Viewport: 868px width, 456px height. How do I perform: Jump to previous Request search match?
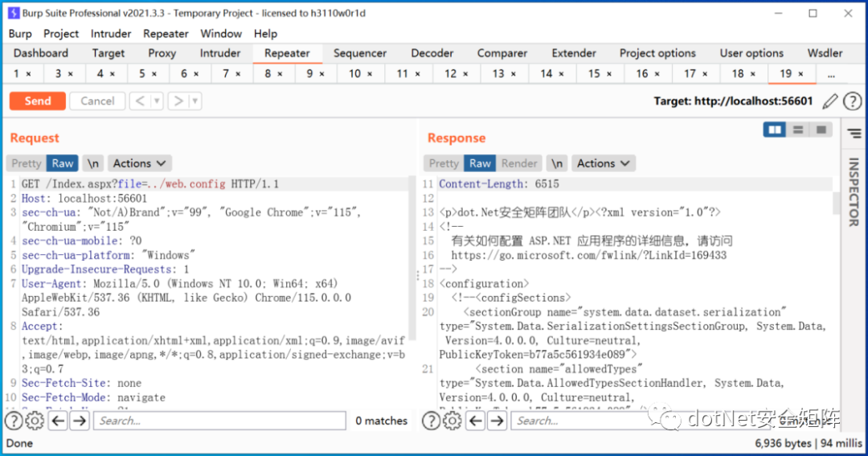click(58, 421)
